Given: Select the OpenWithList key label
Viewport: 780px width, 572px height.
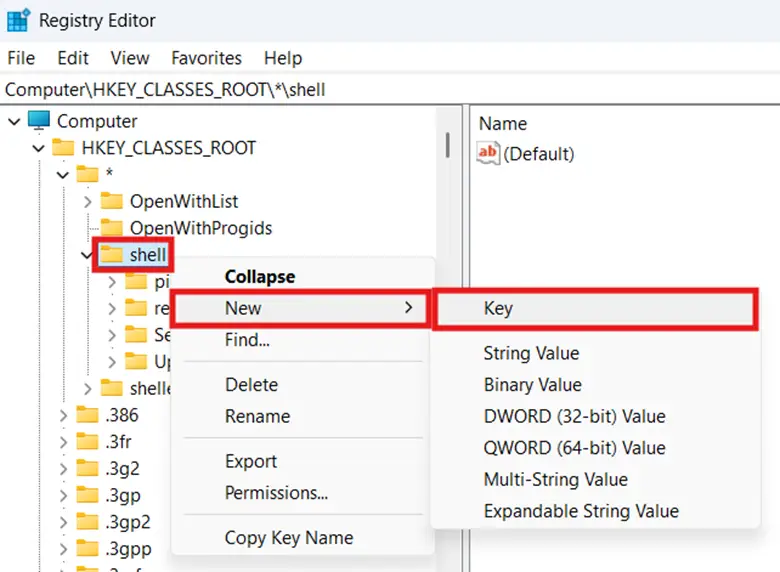Looking at the screenshot, I should [x=184, y=201].
